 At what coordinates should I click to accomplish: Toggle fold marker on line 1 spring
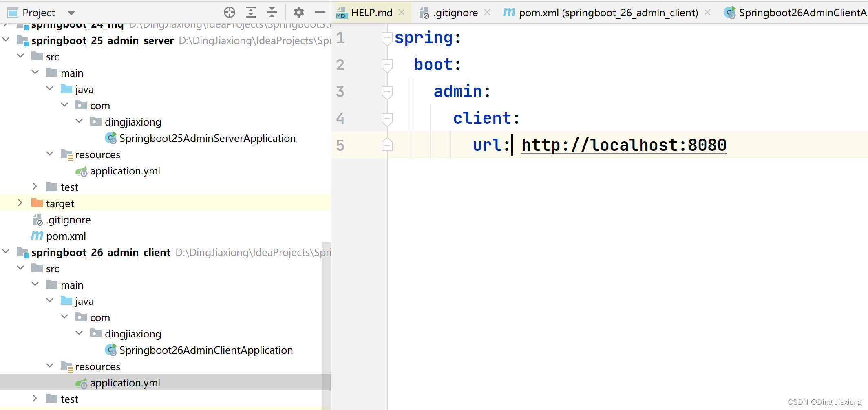point(387,38)
